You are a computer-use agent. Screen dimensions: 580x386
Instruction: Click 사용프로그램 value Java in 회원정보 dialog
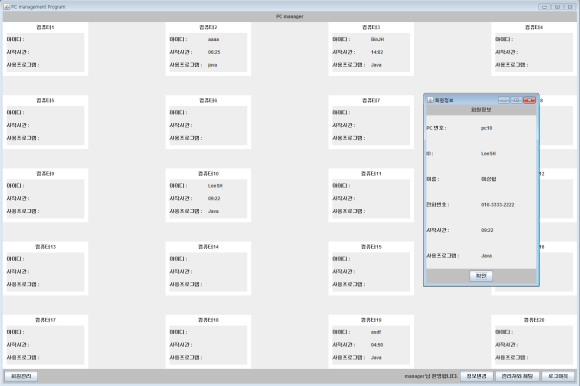[x=486, y=256]
